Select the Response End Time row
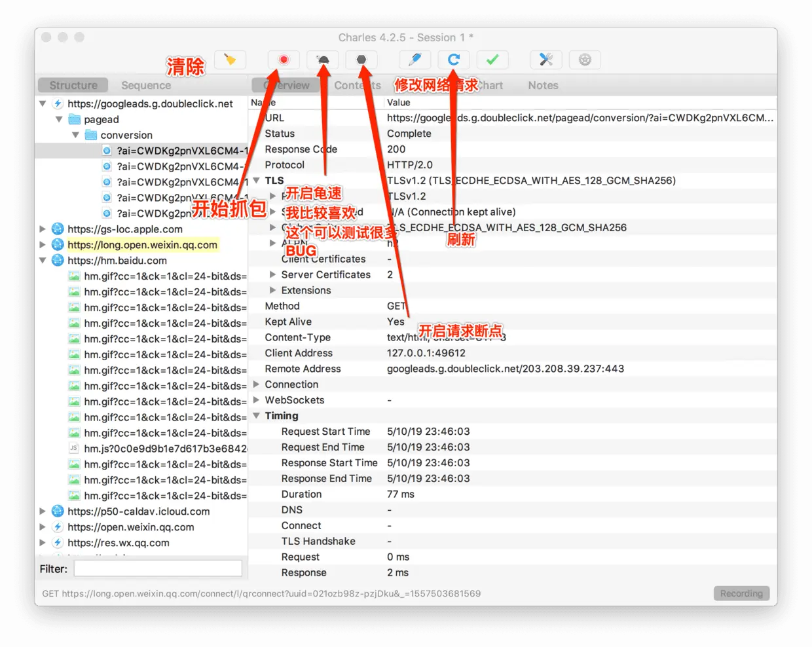The height and width of the screenshot is (647, 812). (513, 479)
